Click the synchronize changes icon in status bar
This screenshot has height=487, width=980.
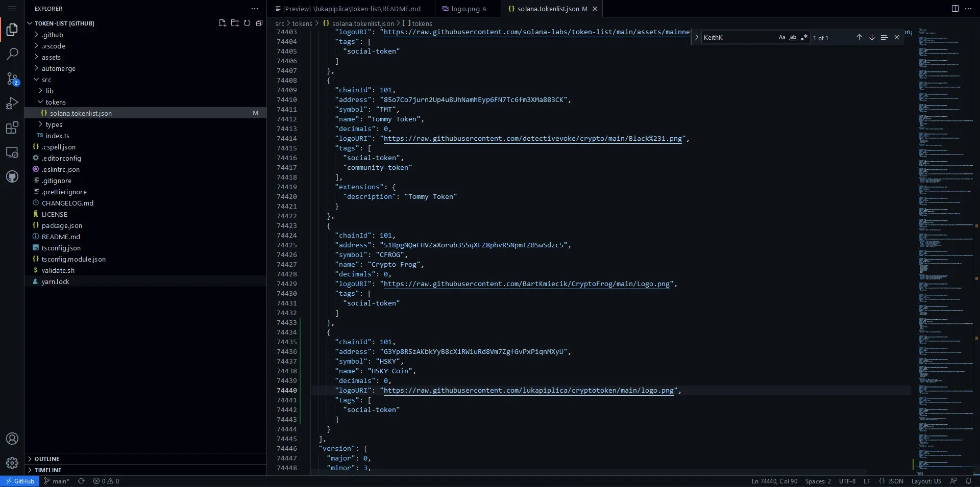(81, 481)
